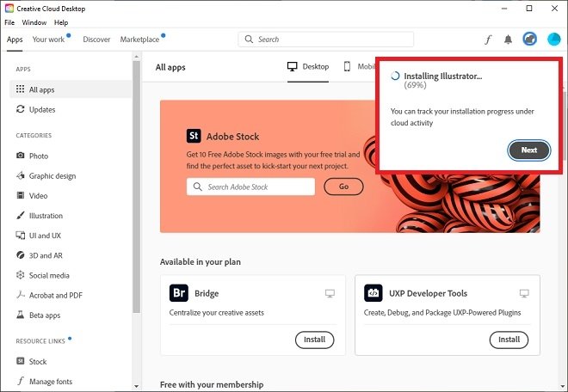Click sidebar scrollbar down arrow
Image resolution: width=568 pixels, height=392 pixels.
coord(136,386)
